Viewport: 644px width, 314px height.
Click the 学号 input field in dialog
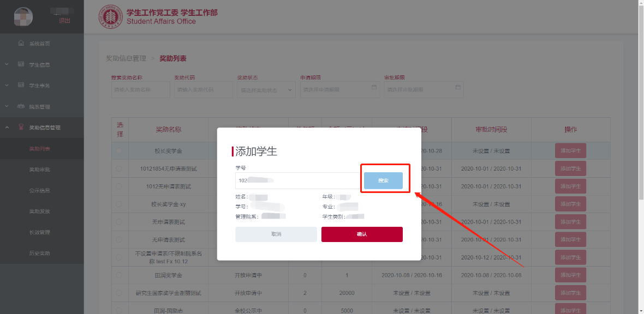tap(297, 180)
